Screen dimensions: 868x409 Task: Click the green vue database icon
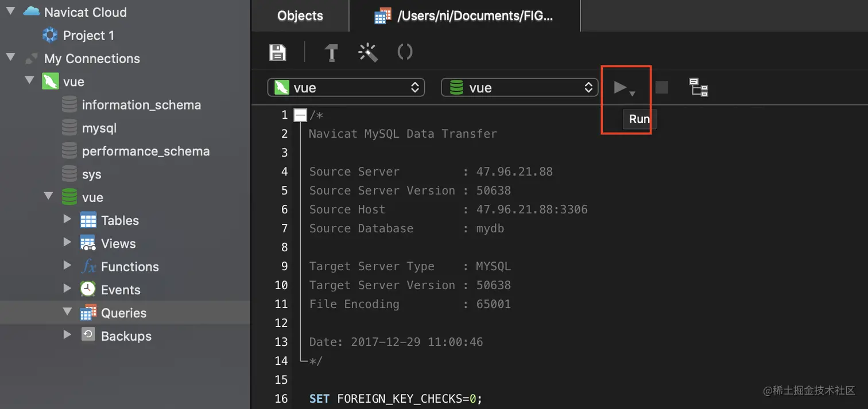pyautogui.click(x=69, y=197)
